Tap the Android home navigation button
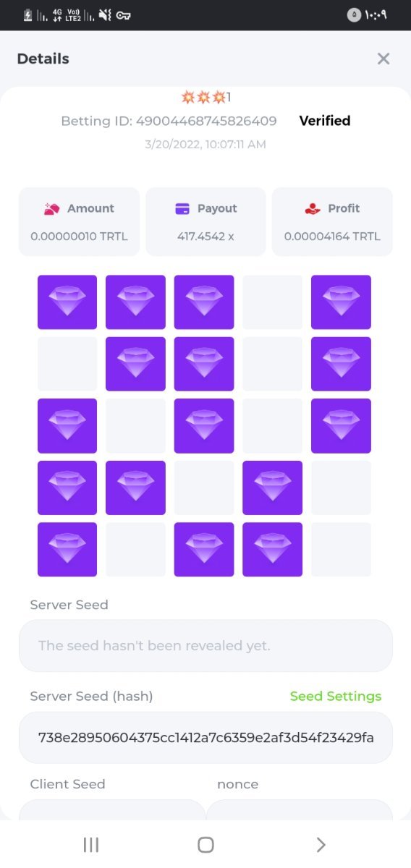Screen dimensions: 411x868 [x=205, y=844]
